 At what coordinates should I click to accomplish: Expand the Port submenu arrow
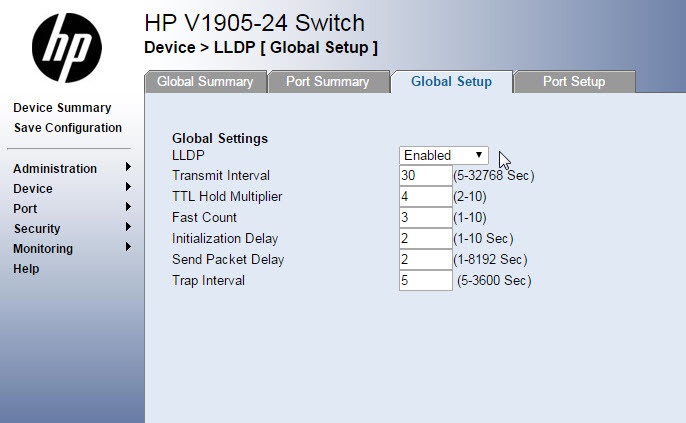point(128,206)
